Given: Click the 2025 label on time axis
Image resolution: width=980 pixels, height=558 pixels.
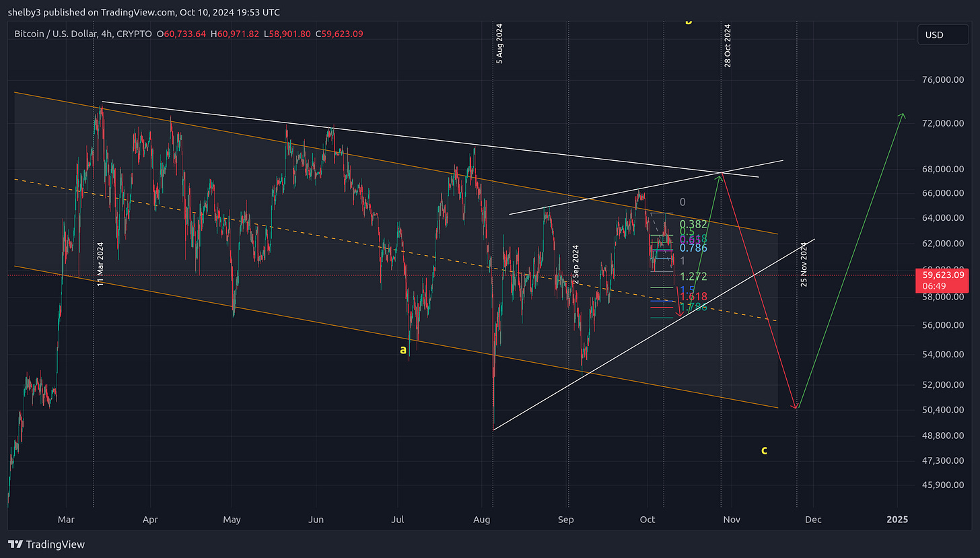Looking at the screenshot, I should point(897,520).
